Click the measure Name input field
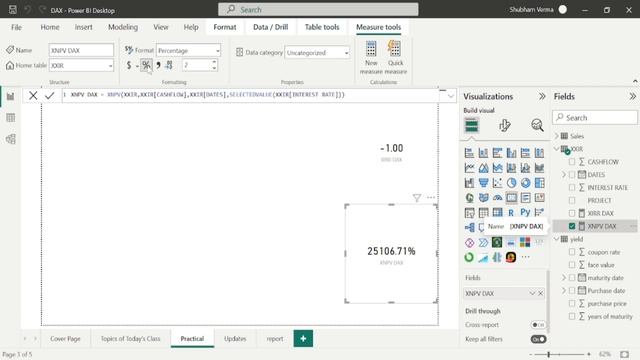The image size is (640, 360). [81, 50]
